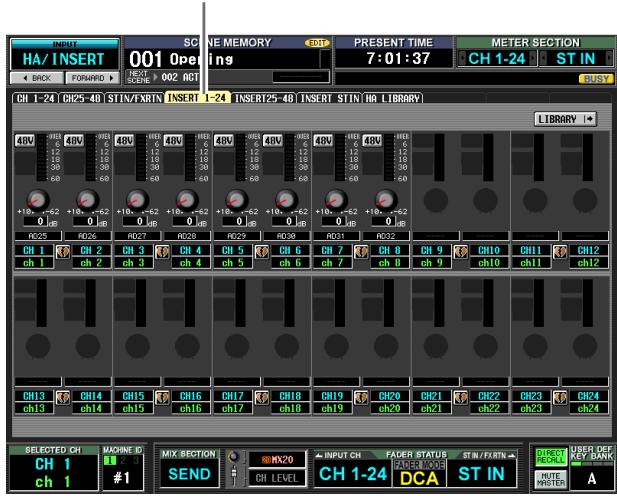Click the dB value field for AD31
This screenshot has width=617, height=496.
coord(334,222)
